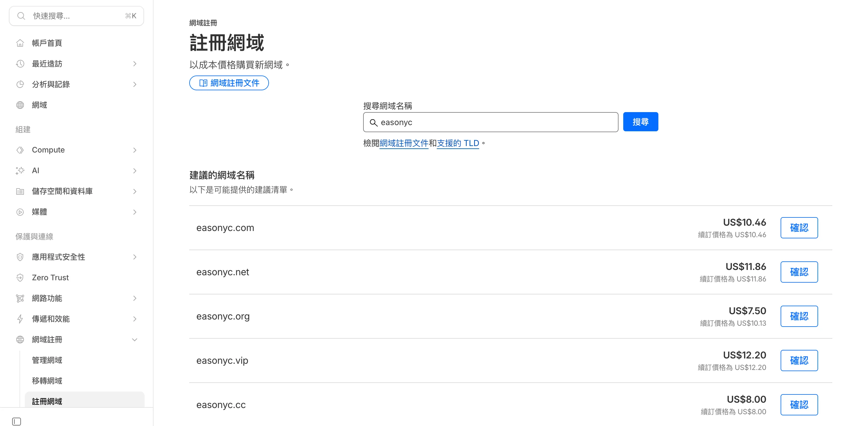This screenshot has height=426, width=868.
Task: Click 確認 button for easonyc.org
Action: (799, 316)
